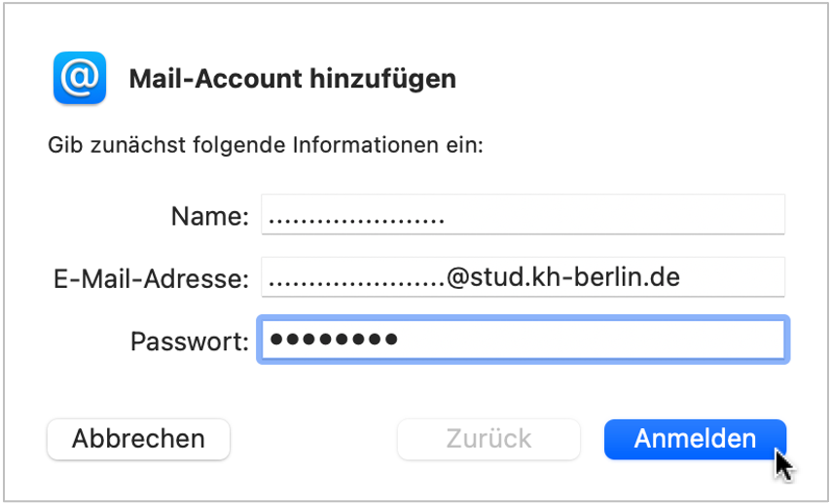Focus the E-Mail-Adresse input field
The image size is (831, 504).
point(524,277)
